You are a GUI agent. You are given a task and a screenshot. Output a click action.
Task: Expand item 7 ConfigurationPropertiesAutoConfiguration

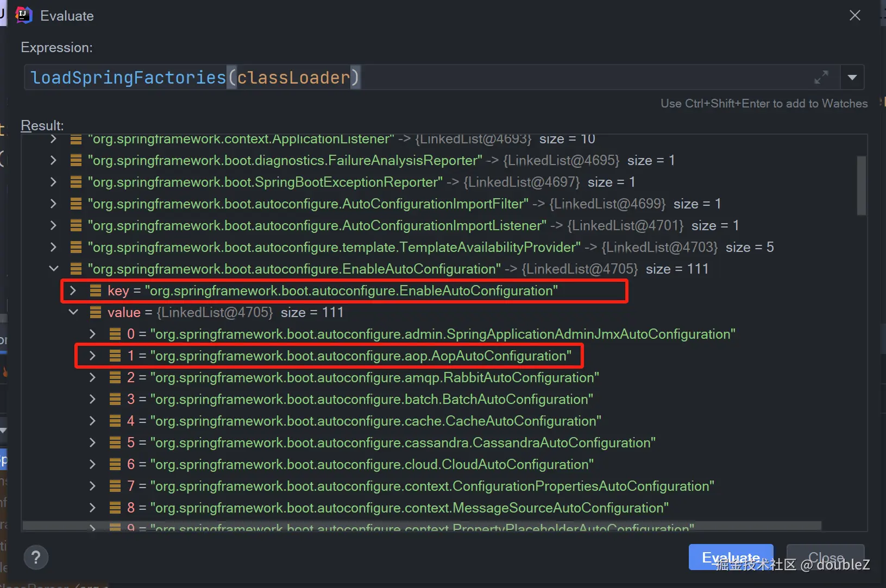pos(92,486)
